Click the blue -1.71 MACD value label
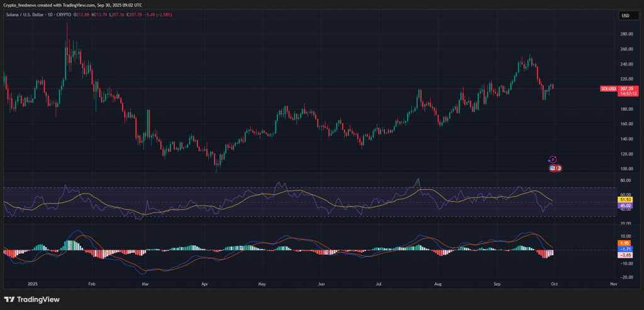 [x=625, y=250]
